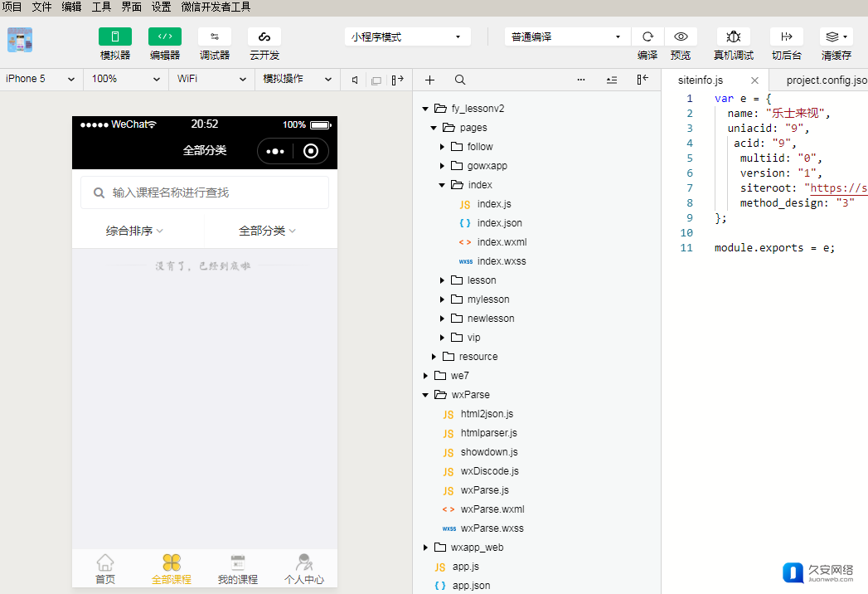Click the course name search input field
The image size is (868, 594).
click(205, 192)
